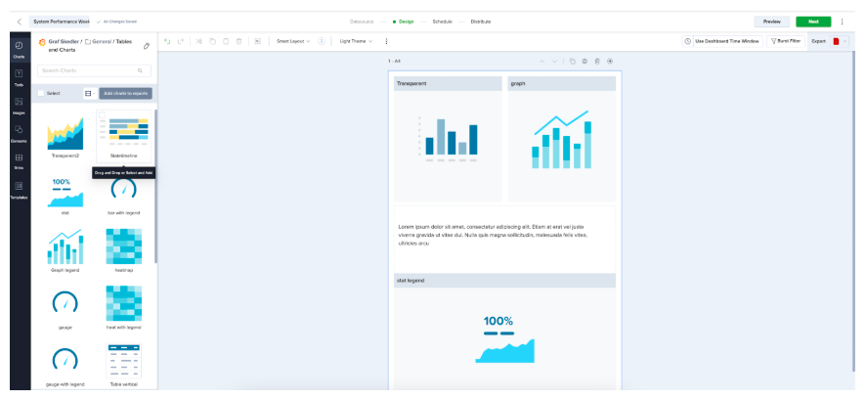
Task: Click the trash delete icon in toolbar
Action: pyautogui.click(x=240, y=41)
